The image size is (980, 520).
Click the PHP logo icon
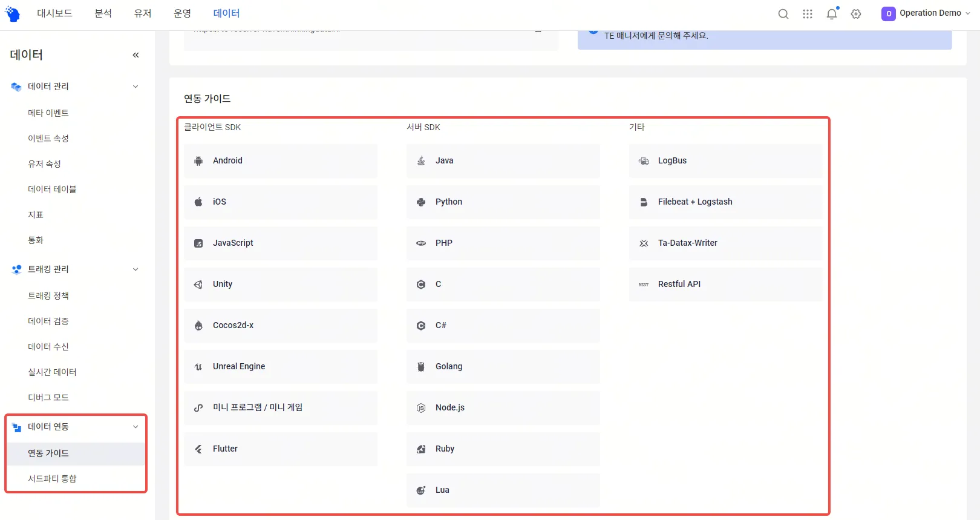(421, 243)
